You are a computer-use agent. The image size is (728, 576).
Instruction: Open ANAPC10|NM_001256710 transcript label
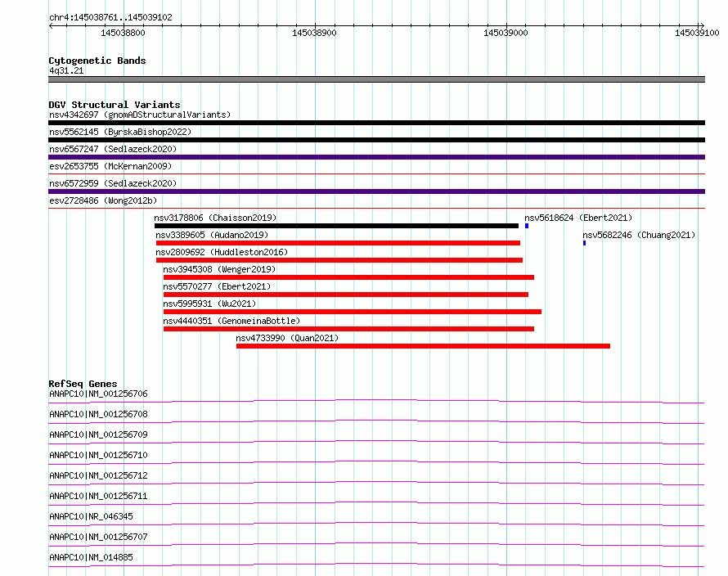98,455
